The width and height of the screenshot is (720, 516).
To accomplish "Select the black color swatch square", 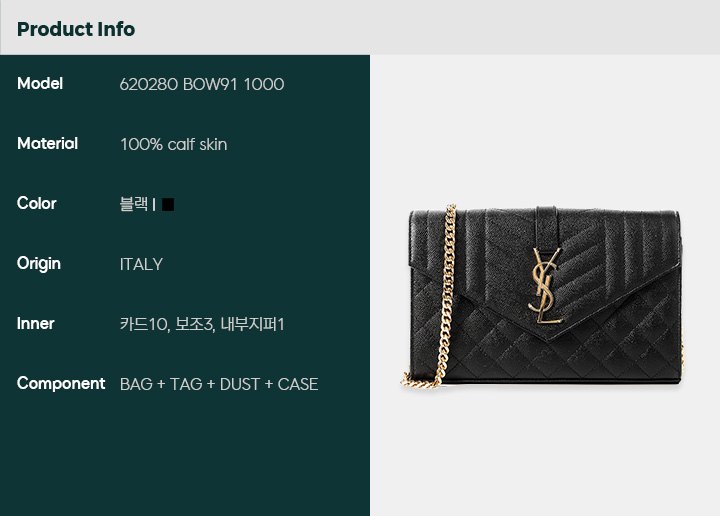I will (x=168, y=204).
